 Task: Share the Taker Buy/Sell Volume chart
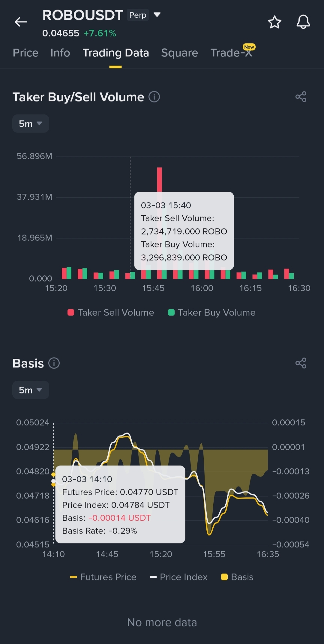coord(301,97)
